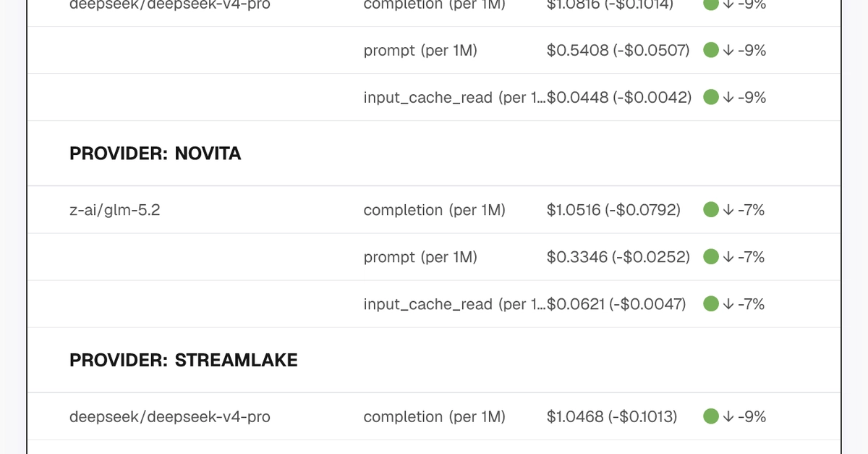
Task: Click green status dot for glm-5.2 completion
Action: (710, 210)
